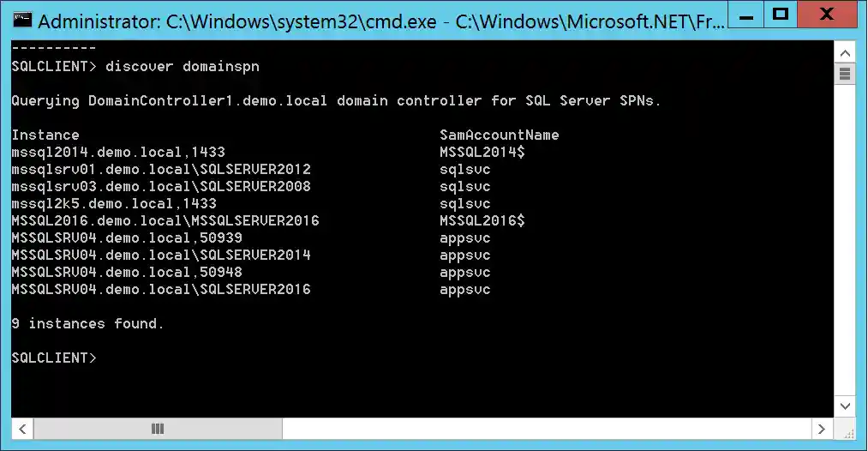Click the vertical scrollbar up arrow
The height and width of the screenshot is (451, 868).
click(x=845, y=53)
